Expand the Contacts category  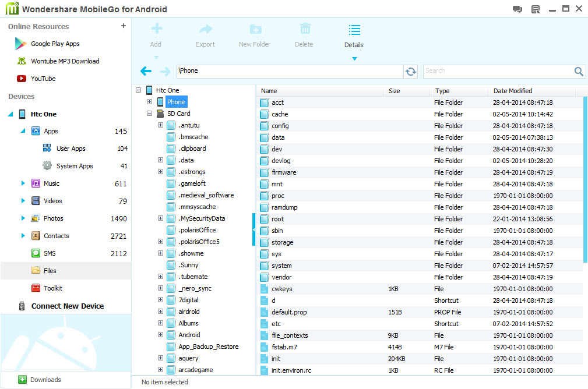click(23, 236)
